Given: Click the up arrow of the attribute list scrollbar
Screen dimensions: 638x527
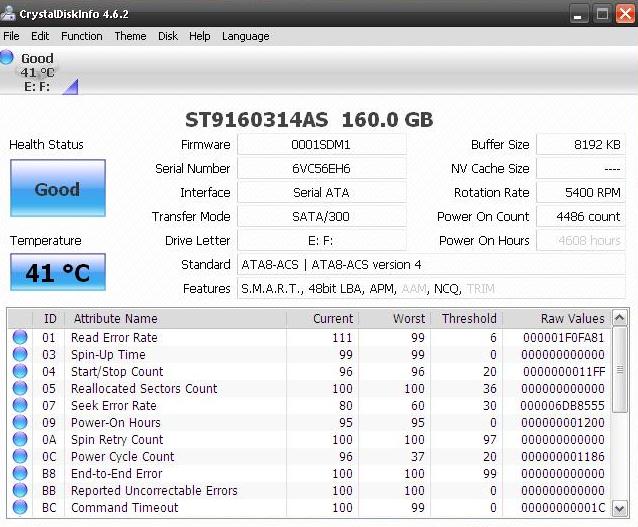Looking at the screenshot, I should tap(620, 318).
